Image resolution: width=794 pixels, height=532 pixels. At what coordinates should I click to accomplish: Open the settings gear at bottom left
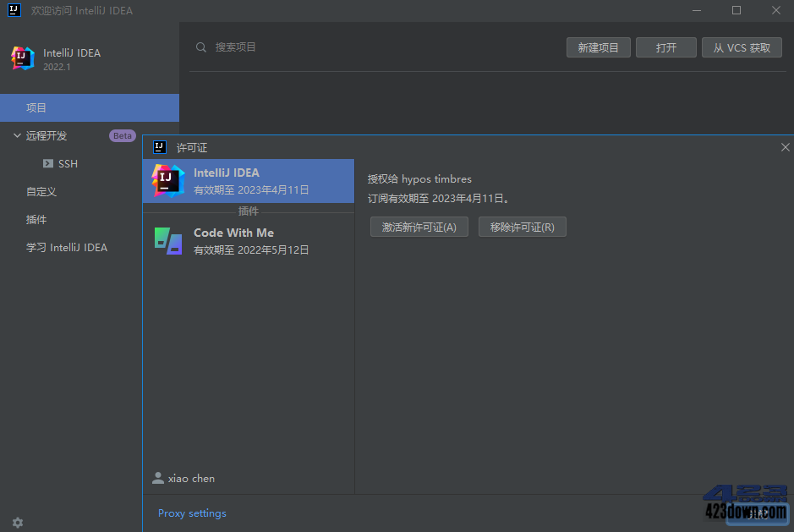(17, 522)
